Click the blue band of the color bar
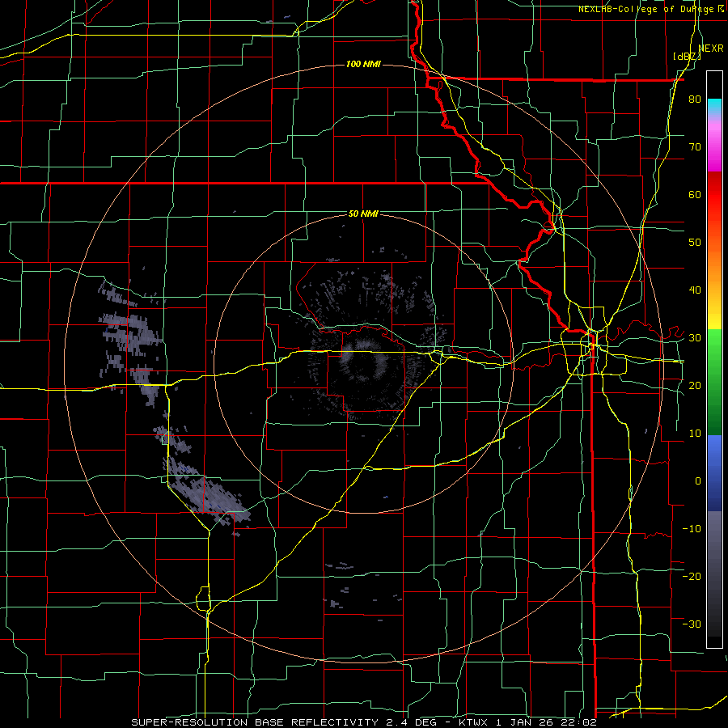Screen dimensions: 728x728 pos(714,473)
